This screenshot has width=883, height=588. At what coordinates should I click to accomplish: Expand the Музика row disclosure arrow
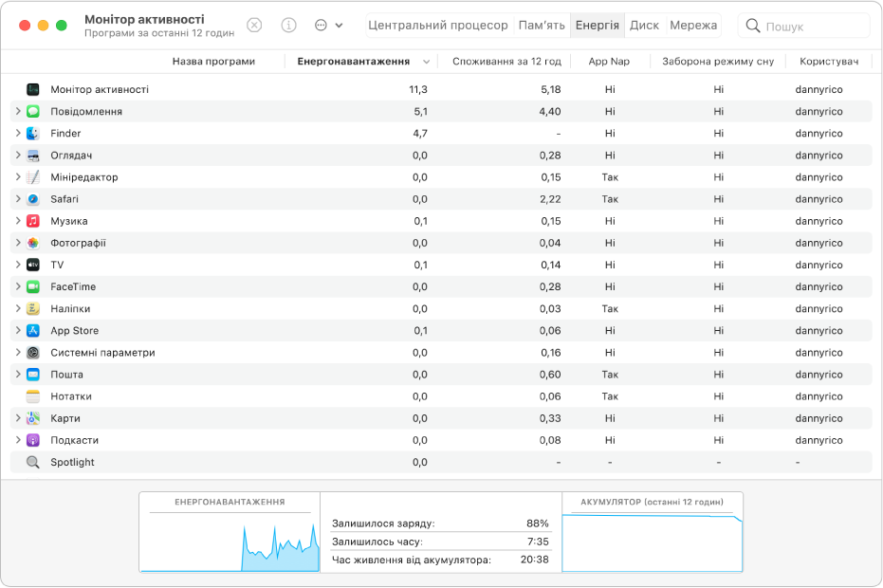[x=17, y=221]
